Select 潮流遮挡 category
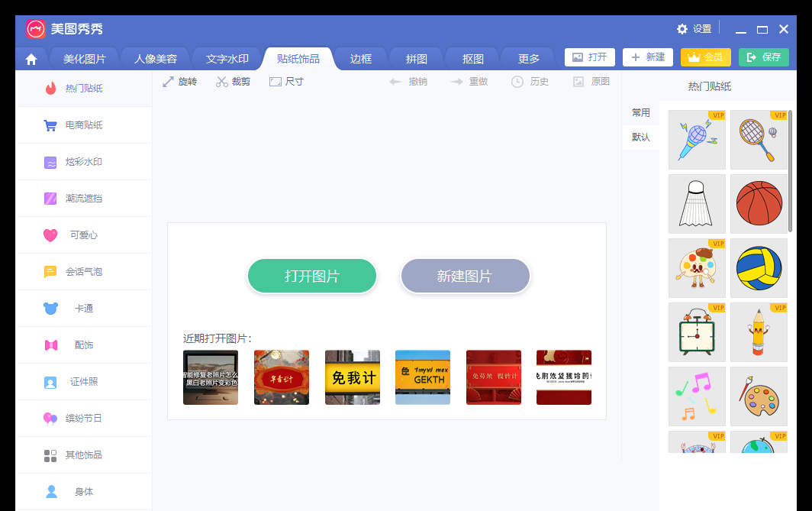812x511 pixels. click(x=85, y=199)
